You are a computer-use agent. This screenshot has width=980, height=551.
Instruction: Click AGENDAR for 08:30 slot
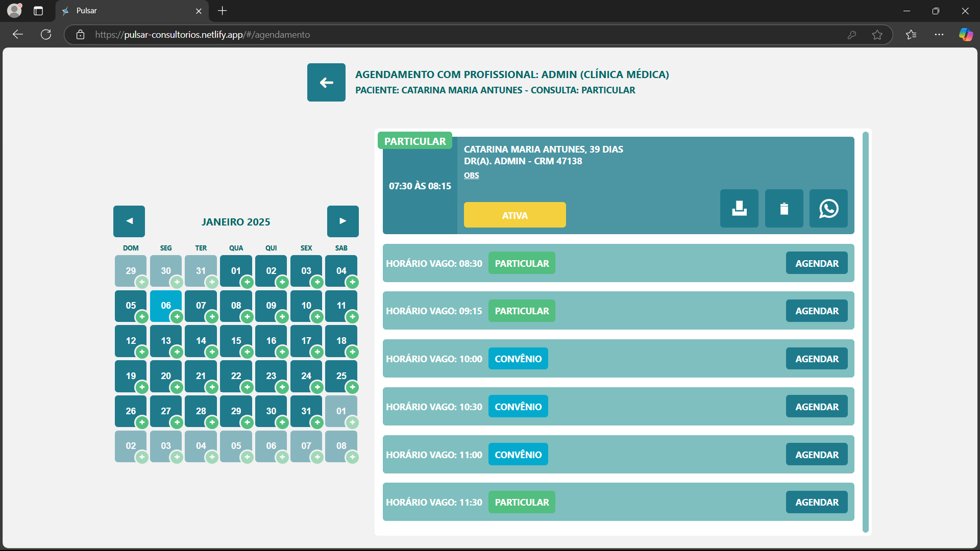pyautogui.click(x=817, y=263)
